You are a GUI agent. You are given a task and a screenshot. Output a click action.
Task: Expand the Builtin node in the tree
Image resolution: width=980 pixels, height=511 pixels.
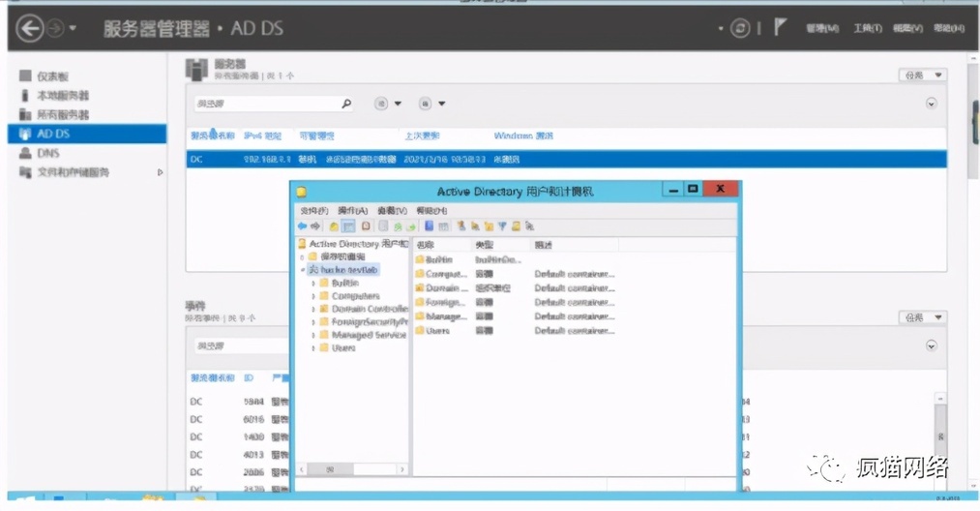click(313, 284)
